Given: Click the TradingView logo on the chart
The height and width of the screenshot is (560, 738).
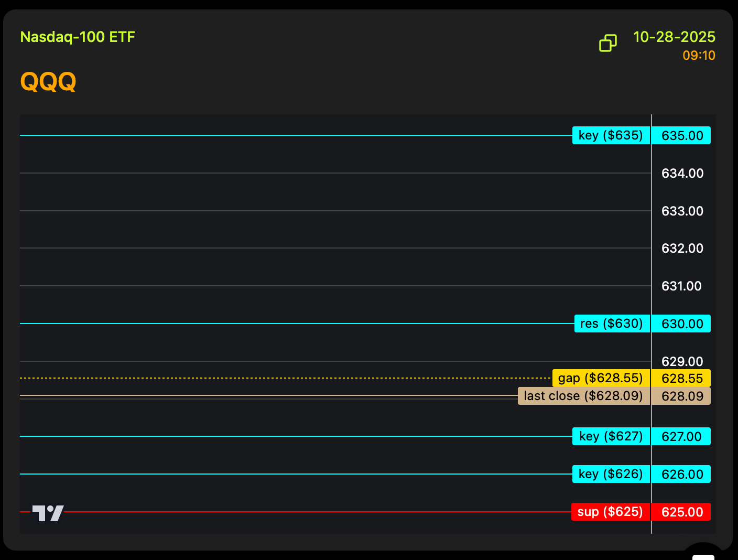Looking at the screenshot, I should click(x=48, y=513).
